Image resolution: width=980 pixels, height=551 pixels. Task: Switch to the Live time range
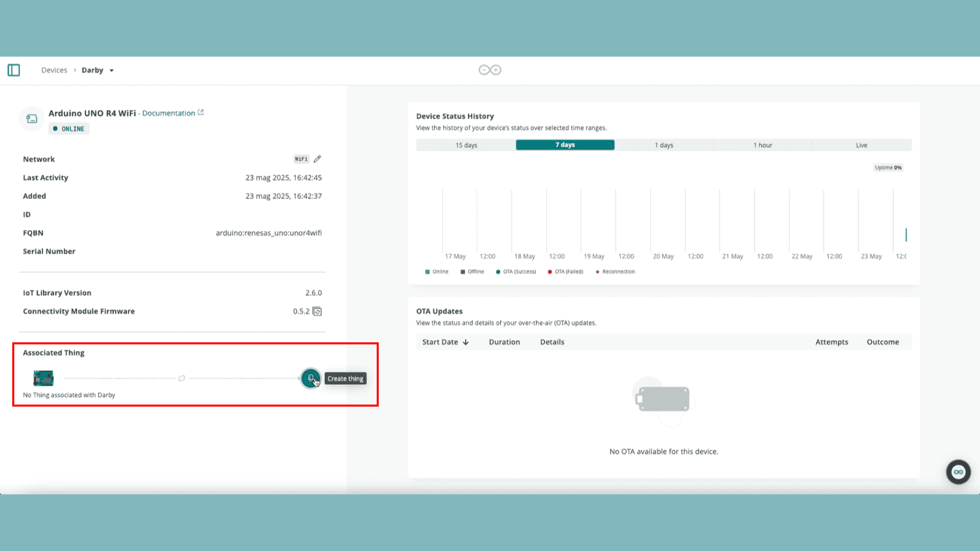coord(861,145)
